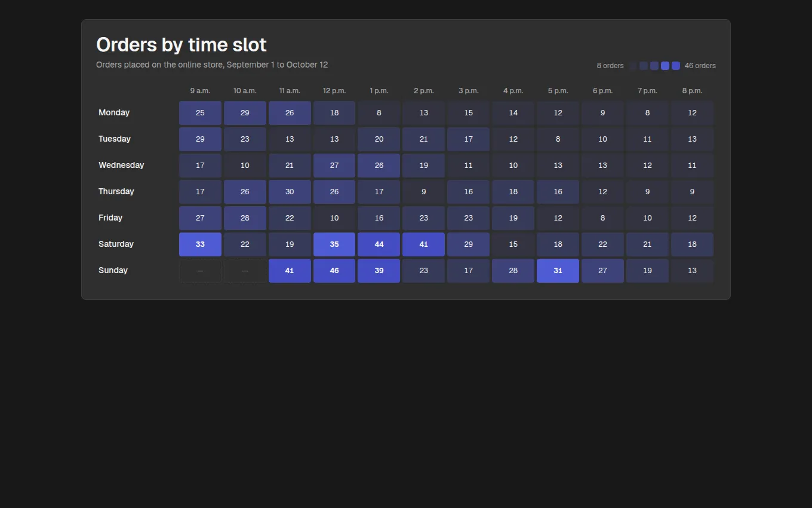Pick the Sunday 5 p.m. cell showing 31
This screenshot has width=812, height=508.
tap(558, 271)
